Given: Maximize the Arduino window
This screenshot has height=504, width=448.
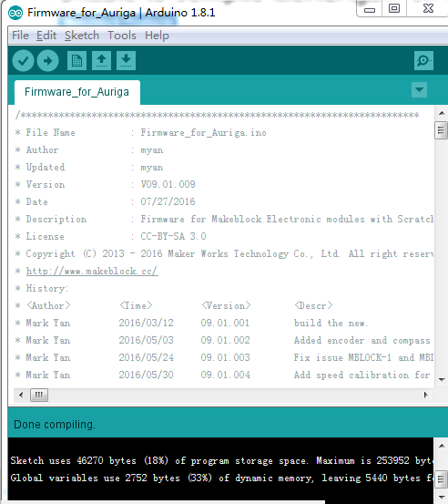Looking at the screenshot, I should tap(394, 9).
